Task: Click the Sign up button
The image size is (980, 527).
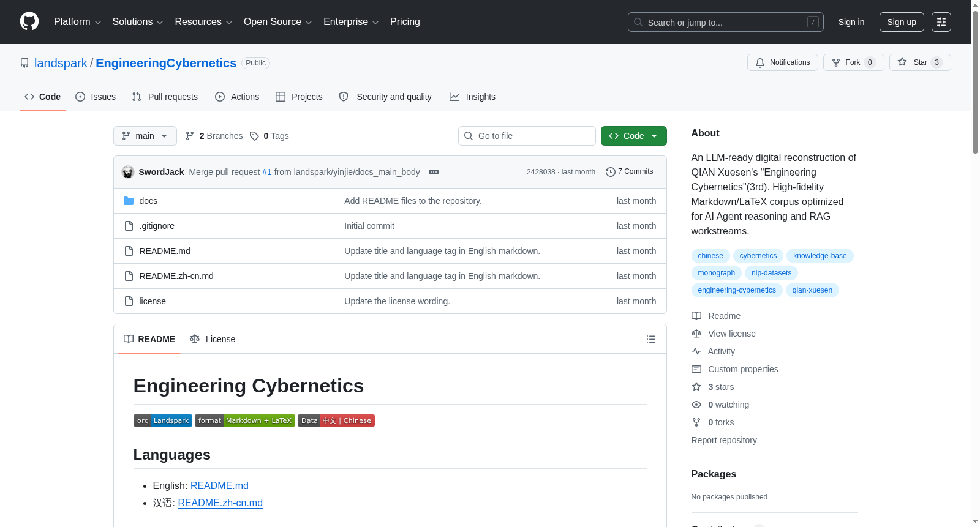Action: pyautogui.click(x=902, y=22)
